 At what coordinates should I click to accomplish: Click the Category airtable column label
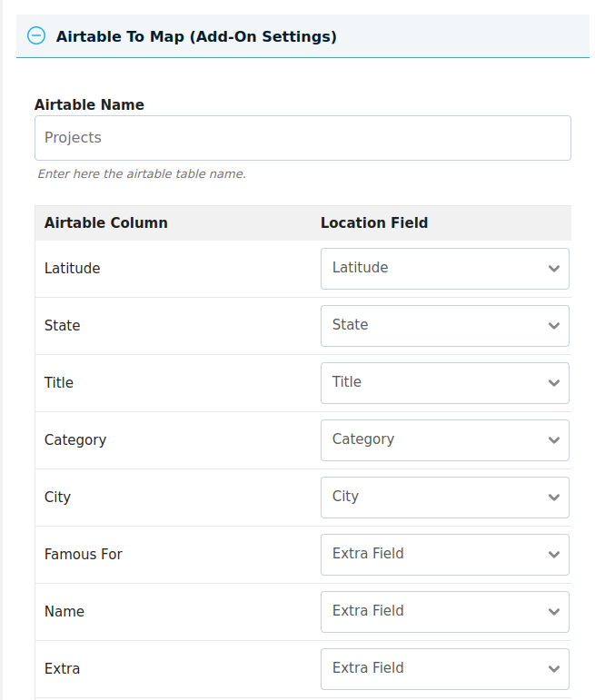[75, 440]
